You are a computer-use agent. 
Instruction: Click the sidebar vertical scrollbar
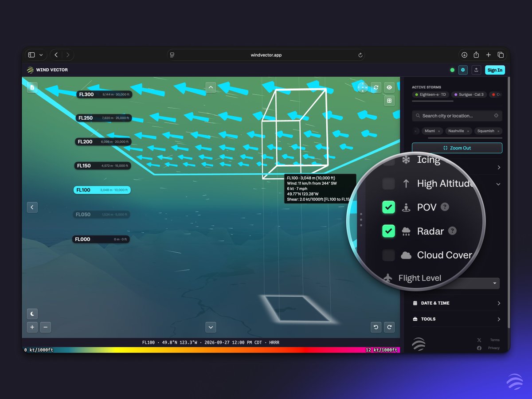[x=508, y=202]
